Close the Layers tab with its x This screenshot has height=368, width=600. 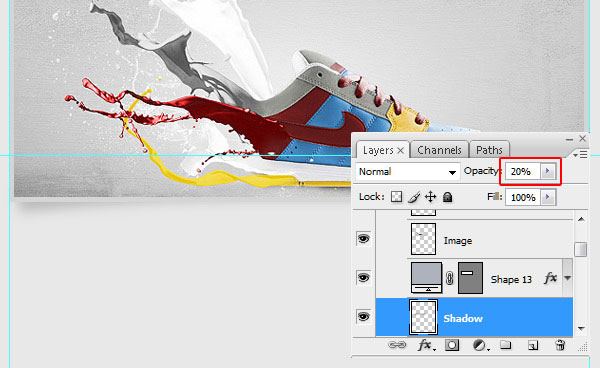(400, 151)
